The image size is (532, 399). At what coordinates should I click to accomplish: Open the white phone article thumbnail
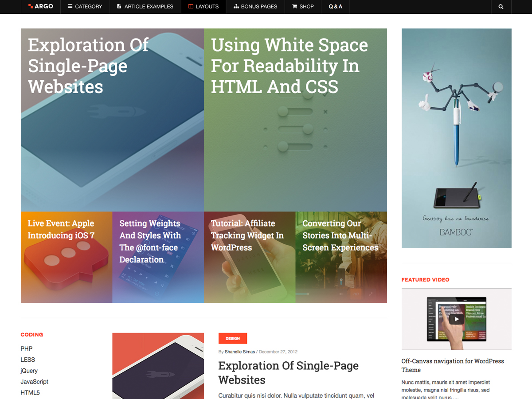pyautogui.click(x=158, y=366)
